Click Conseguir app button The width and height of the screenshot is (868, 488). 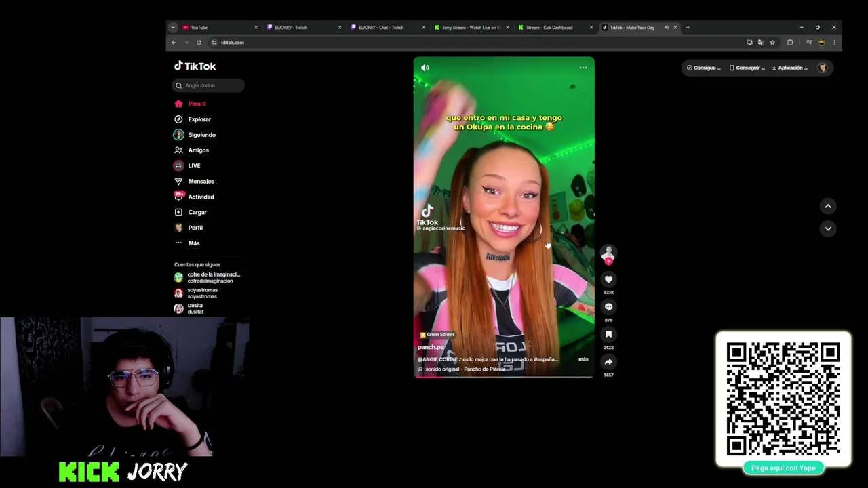(x=747, y=68)
